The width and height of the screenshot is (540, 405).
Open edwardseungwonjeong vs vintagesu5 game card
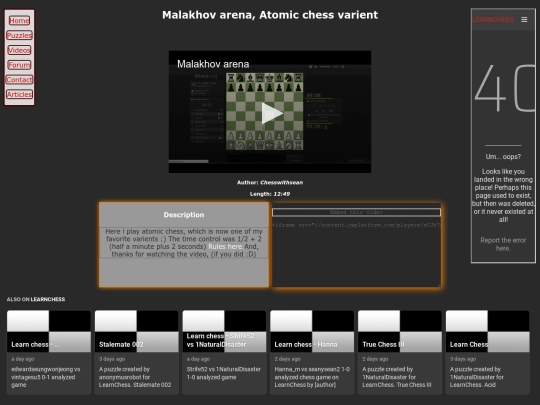pos(49,352)
